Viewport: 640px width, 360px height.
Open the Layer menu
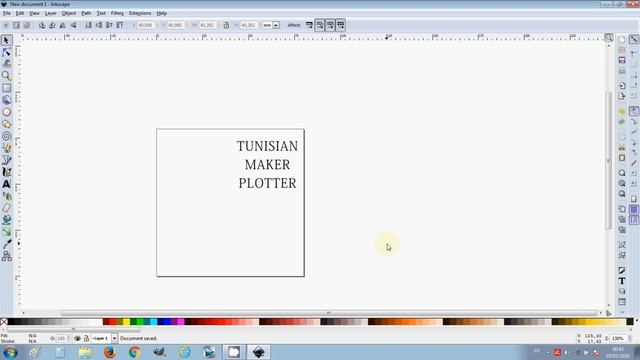(51, 13)
